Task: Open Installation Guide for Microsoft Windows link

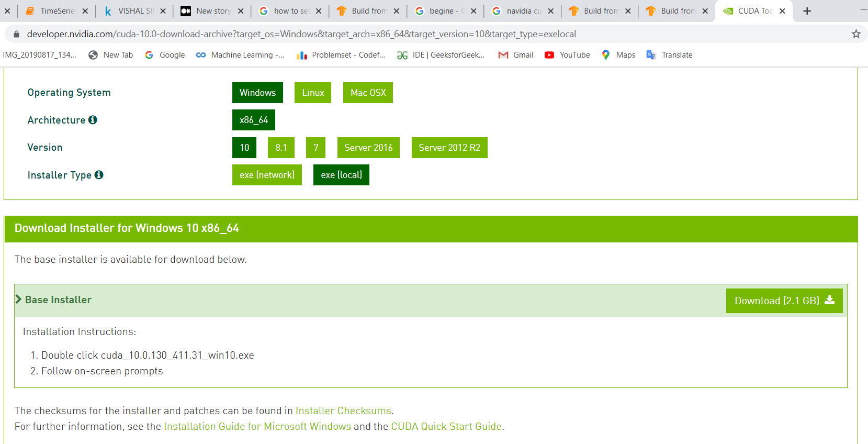Action: click(x=257, y=427)
